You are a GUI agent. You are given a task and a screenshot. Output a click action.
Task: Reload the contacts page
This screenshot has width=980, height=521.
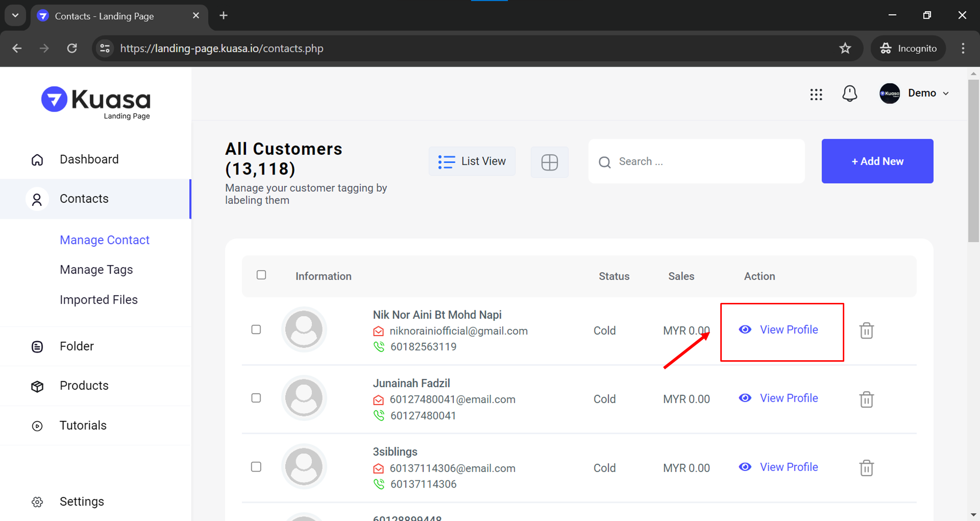(x=72, y=48)
